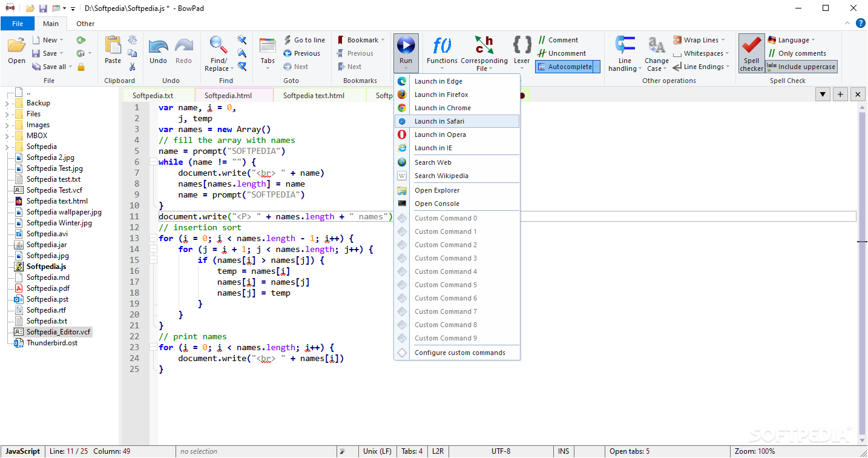This screenshot has height=458, width=868.
Task: Select Launch in Chrome from the Run menu
Action: [x=457, y=108]
